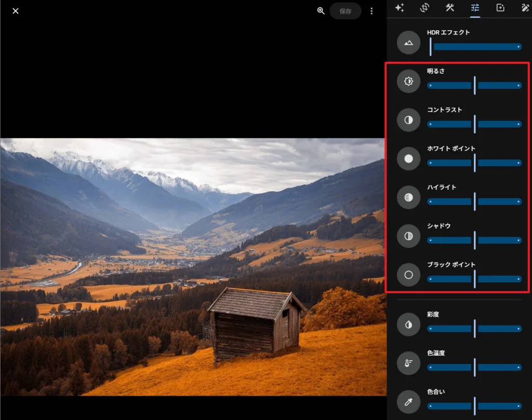Click the 色合い eyedropper tint icon
The image size is (532, 420).
(408, 402)
